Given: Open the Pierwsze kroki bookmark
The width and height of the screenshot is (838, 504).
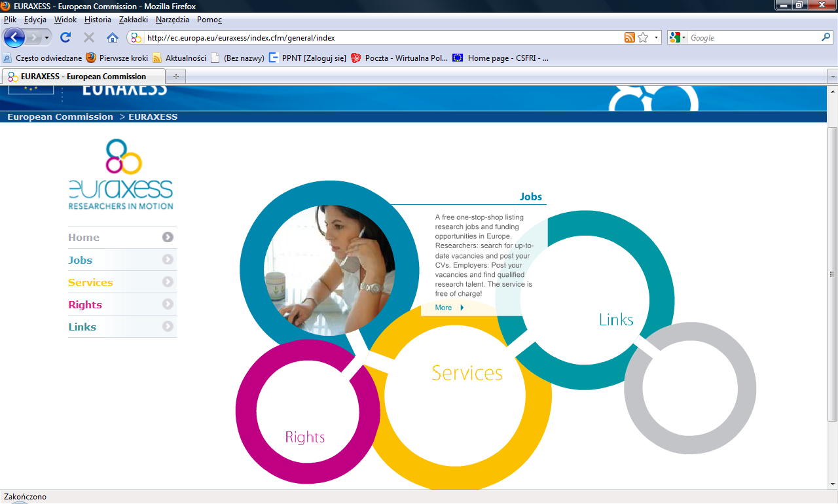Looking at the screenshot, I should (x=117, y=58).
